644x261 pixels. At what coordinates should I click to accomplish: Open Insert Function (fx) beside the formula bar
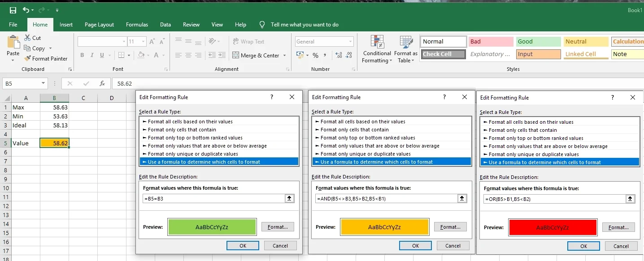(102, 83)
